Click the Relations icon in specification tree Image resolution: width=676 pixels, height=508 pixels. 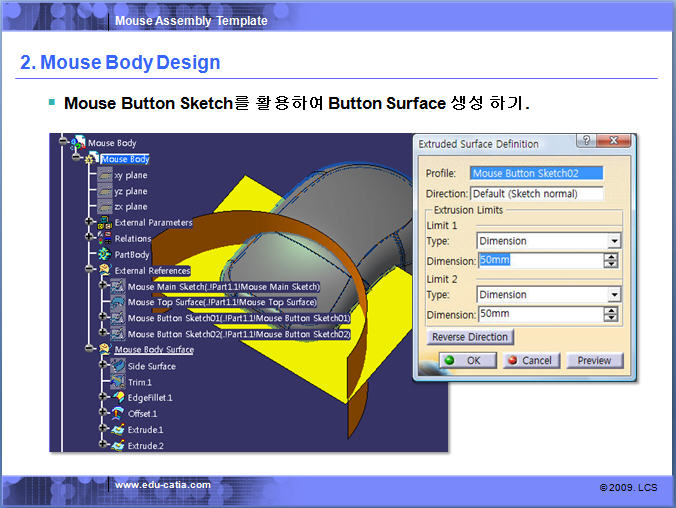104,239
